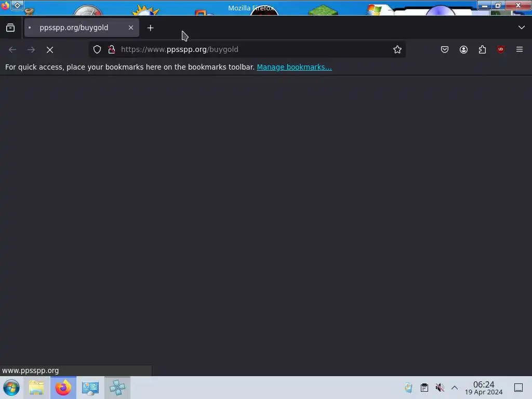
Task: Open the Firefox hamburger application menu
Action: [x=520, y=49]
